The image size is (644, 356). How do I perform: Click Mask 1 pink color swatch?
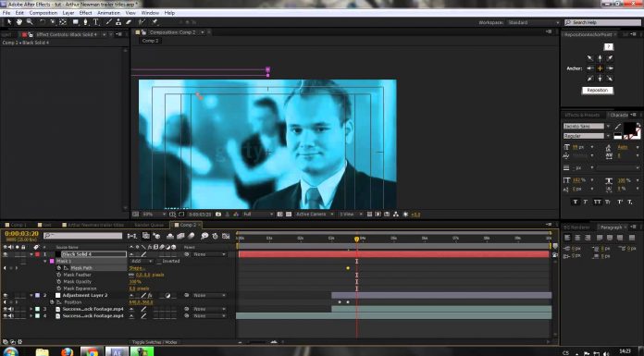coord(52,261)
